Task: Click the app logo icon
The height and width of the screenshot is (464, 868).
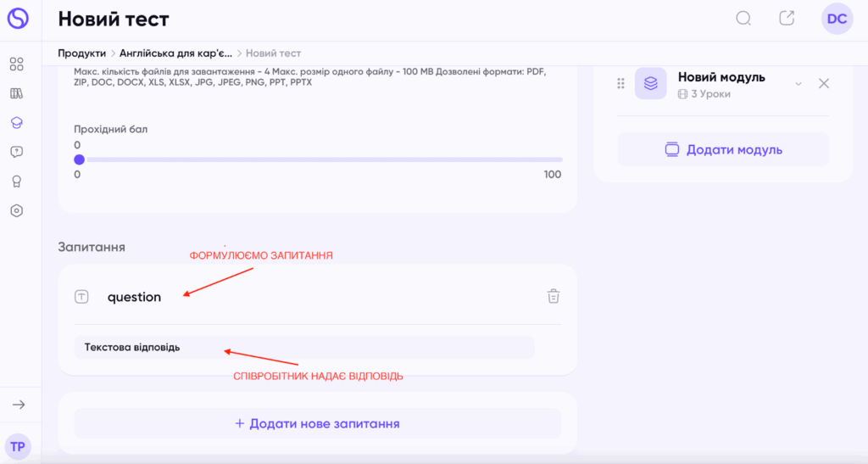Action: 18,19
